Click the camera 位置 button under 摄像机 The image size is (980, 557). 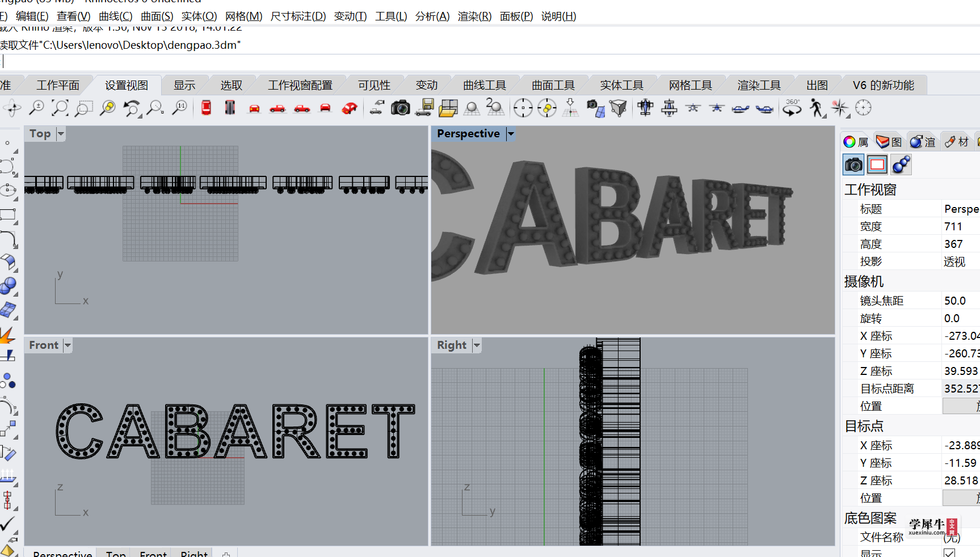(x=961, y=406)
